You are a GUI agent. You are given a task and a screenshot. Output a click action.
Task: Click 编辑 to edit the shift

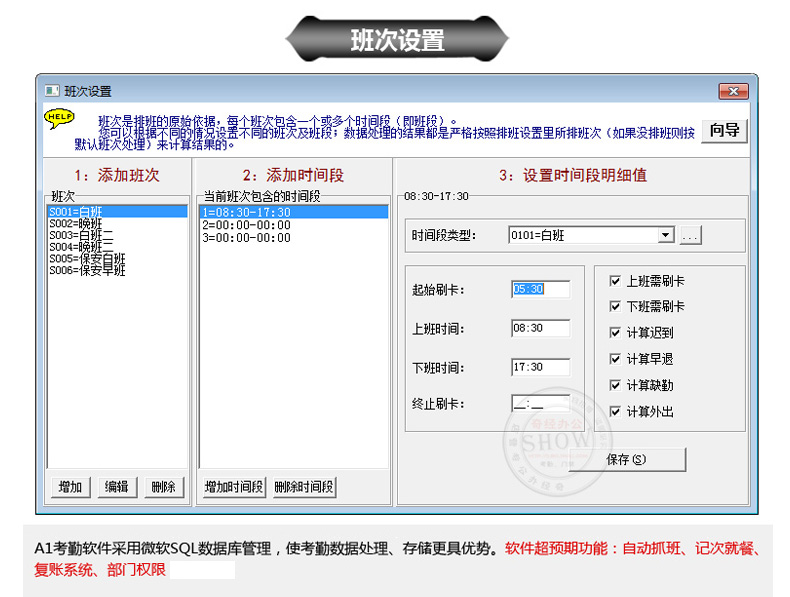click(x=117, y=487)
